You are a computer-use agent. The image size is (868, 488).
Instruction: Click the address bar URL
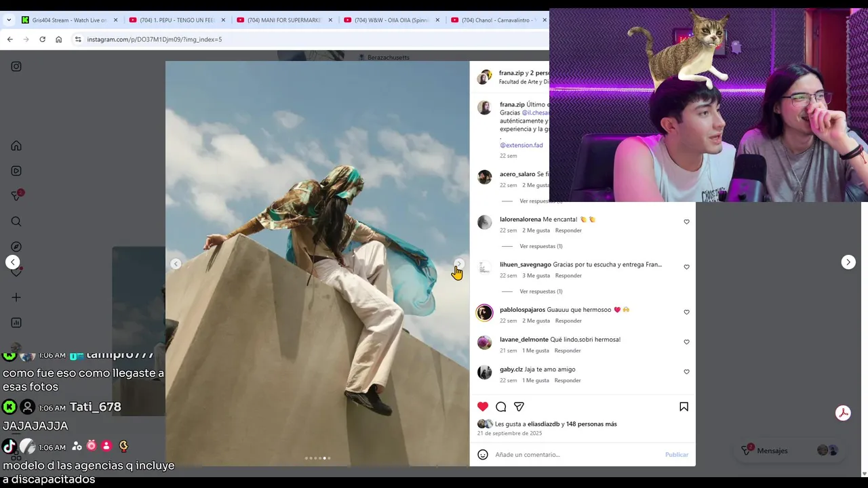(155, 39)
